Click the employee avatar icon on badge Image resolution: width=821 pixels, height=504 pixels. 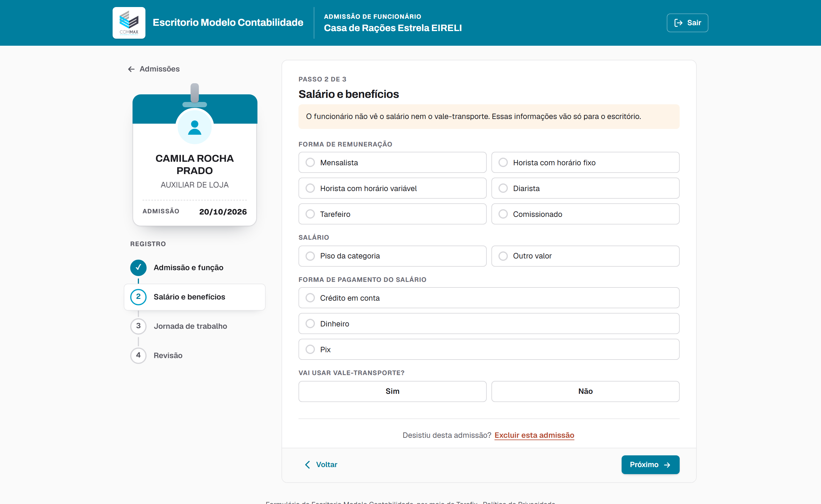click(195, 127)
